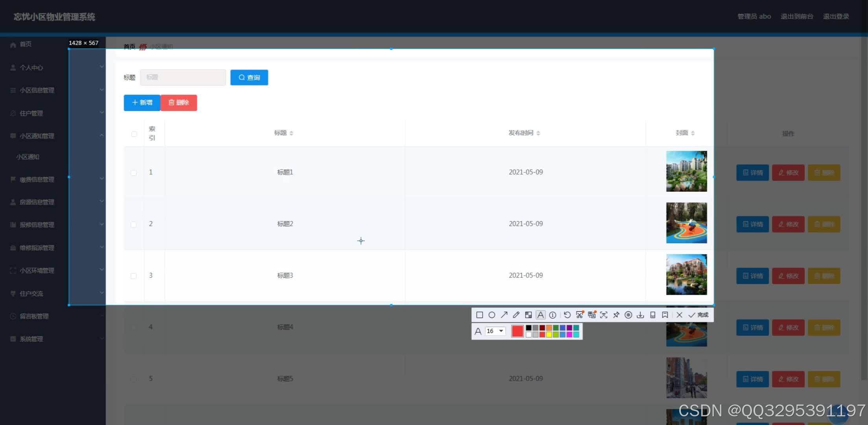The width and height of the screenshot is (868, 425).
Task: Toggle checkbox for row 1 标题1
Action: 133,172
